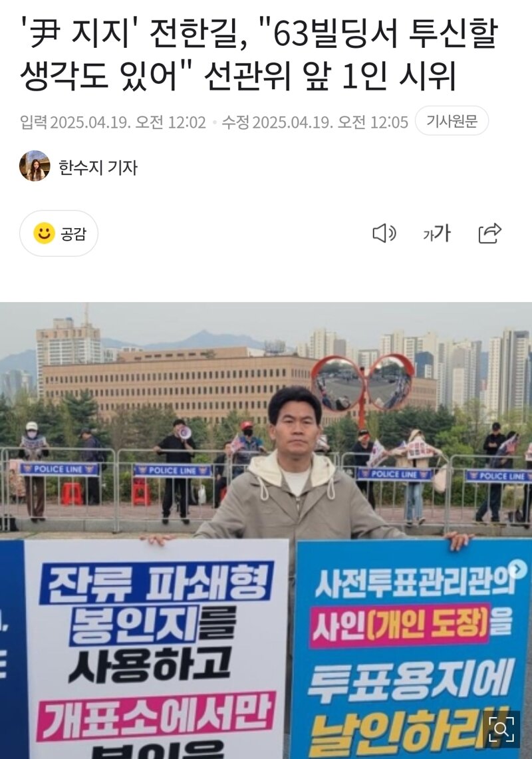Tap the yellow smiley face icon
The width and height of the screenshot is (532, 759).
point(44,233)
